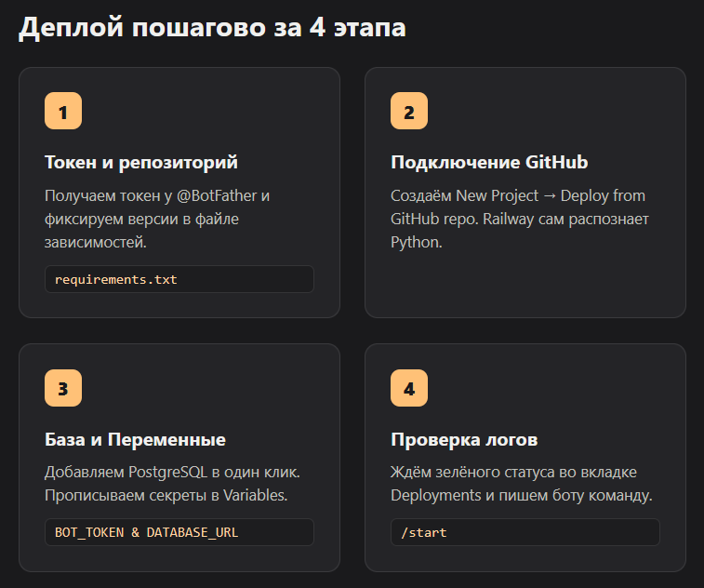Select the 'Подключение GitHub' card title
Screen dimensions: 704x588
489,162
